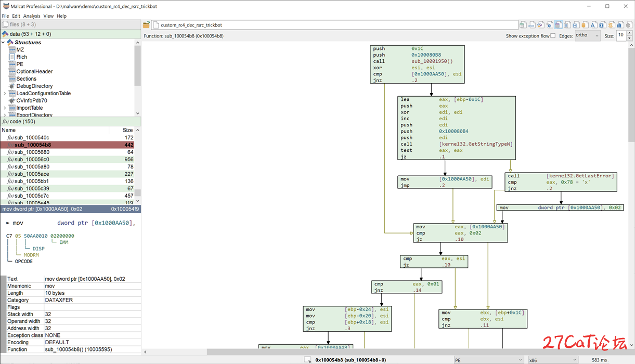This screenshot has height=364, width=635.
Task: Enable the Show exception flow checkbox
Action: [x=553, y=36]
